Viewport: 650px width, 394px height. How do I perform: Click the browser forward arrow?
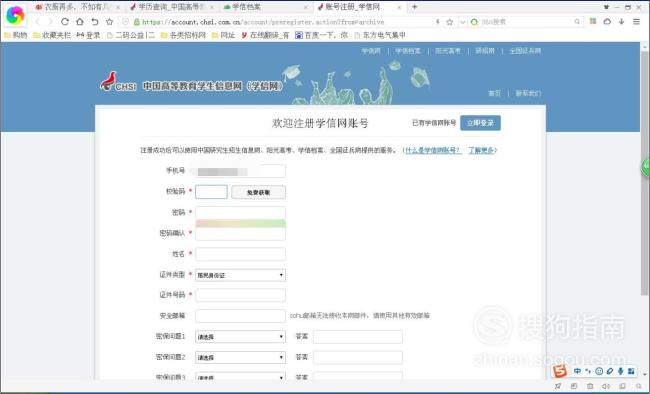51,22
